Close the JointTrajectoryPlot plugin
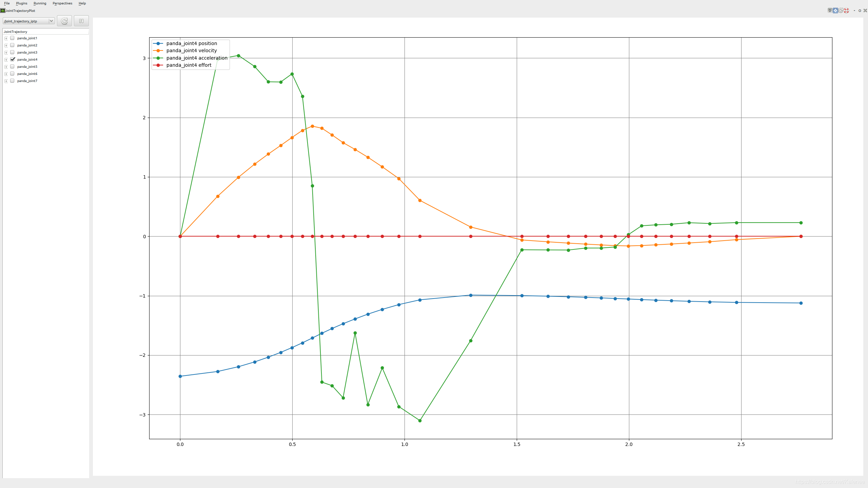The width and height of the screenshot is (868, 488). click(865, 11)
